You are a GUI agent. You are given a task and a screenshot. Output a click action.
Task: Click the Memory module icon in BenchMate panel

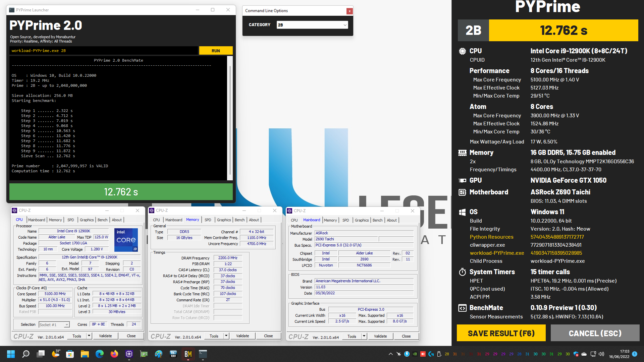pyautogui.click(x=463, y=153)
